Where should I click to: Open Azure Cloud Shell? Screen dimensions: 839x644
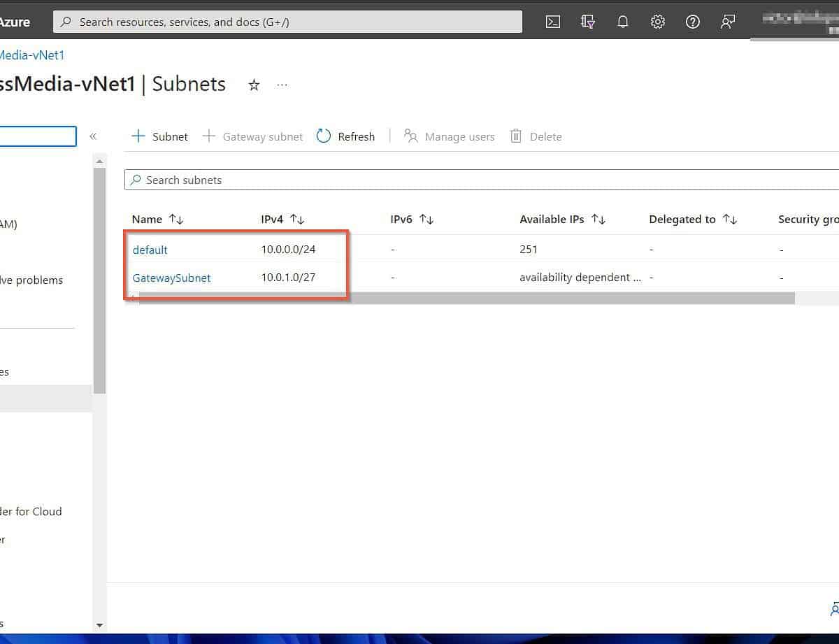click(552, 22)
